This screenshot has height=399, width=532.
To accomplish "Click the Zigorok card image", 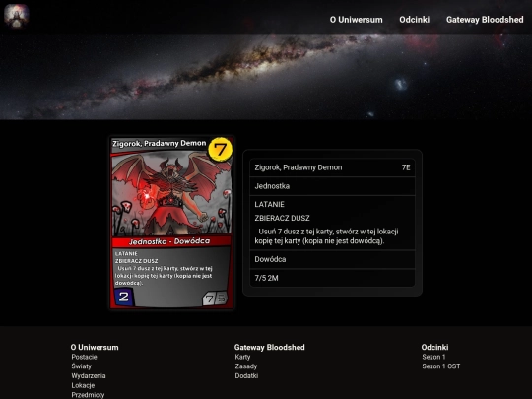I will (x=171, y=223).
